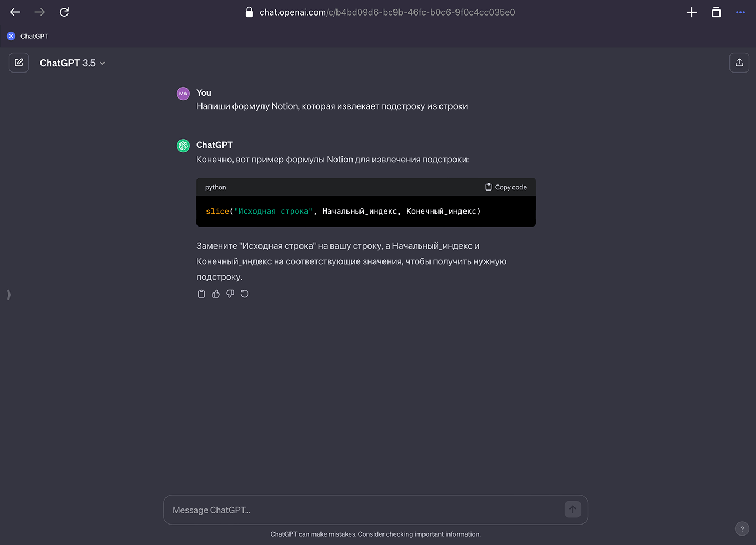Give the response a thumbs down

point(230,294)
